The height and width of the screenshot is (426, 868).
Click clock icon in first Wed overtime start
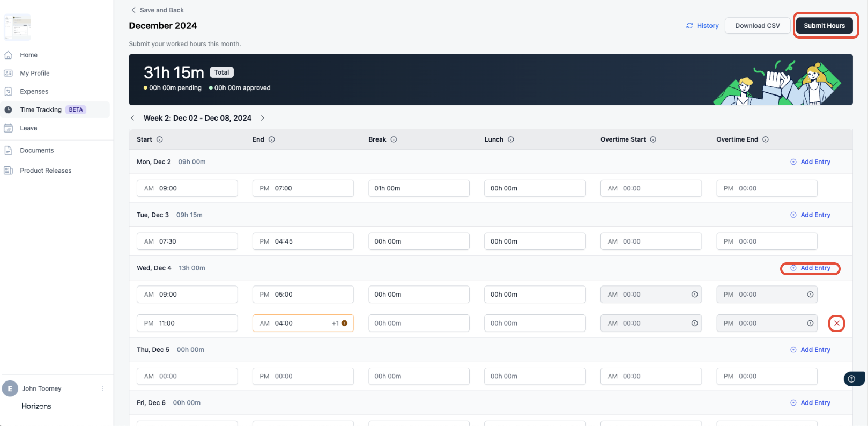click(694, 295)
